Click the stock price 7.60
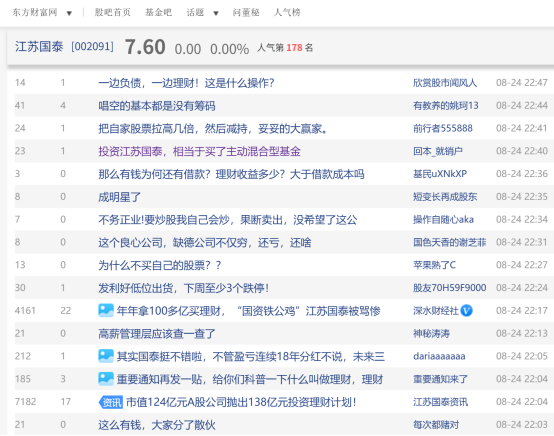The height and width of the screenshot is (436, 554). pyautogui.click(x=145, y=47)
